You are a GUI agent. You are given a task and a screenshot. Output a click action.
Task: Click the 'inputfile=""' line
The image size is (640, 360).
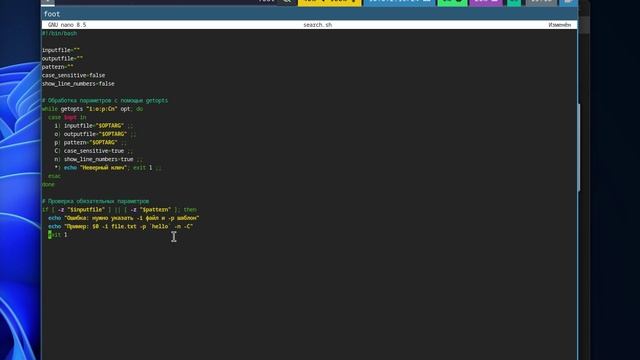click(61, 50)
